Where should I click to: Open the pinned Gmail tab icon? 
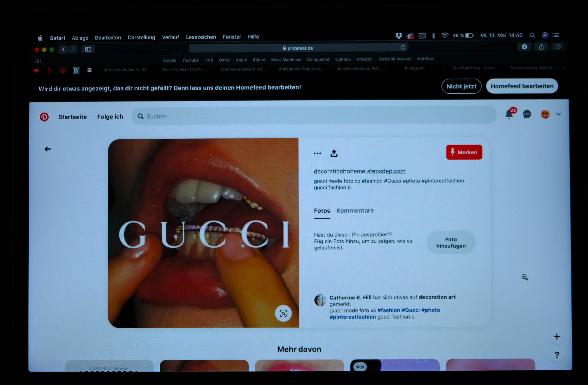[x=89, y=70]
